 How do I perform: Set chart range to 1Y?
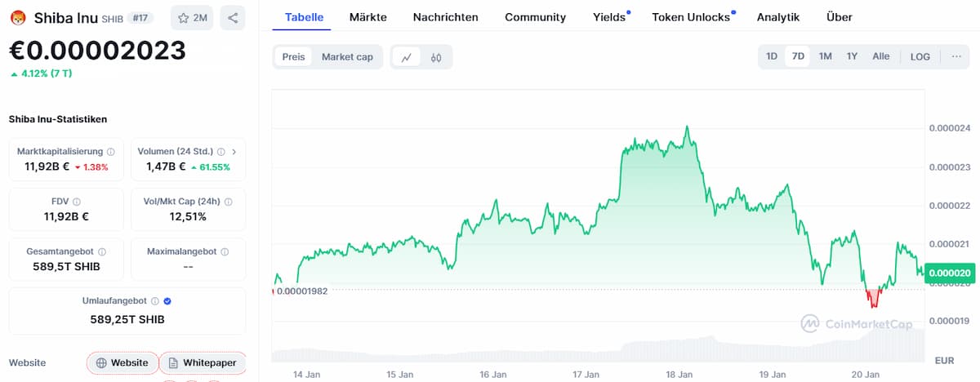(x=853, y=56)
